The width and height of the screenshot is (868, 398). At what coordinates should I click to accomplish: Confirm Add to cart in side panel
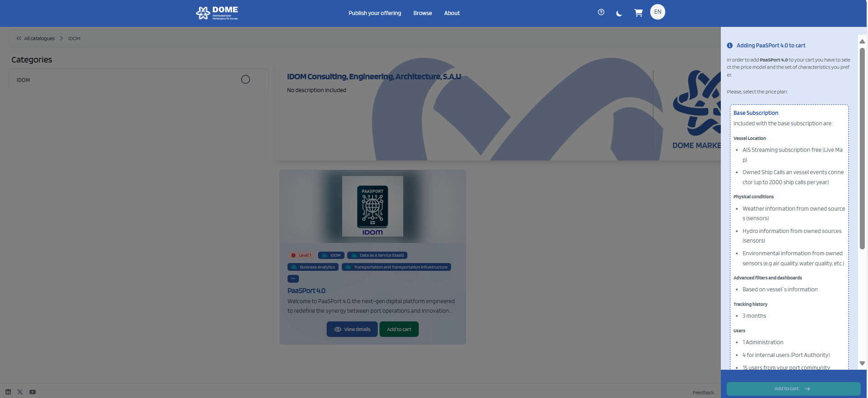pyautogui.click(x=793, y=389)
